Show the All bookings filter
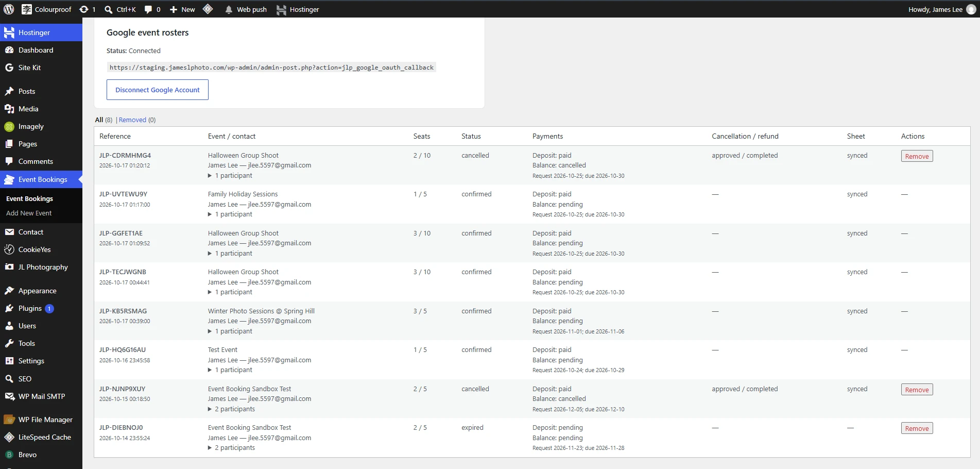The height and width of the screenshot is (469, 980). pos(99,120)
